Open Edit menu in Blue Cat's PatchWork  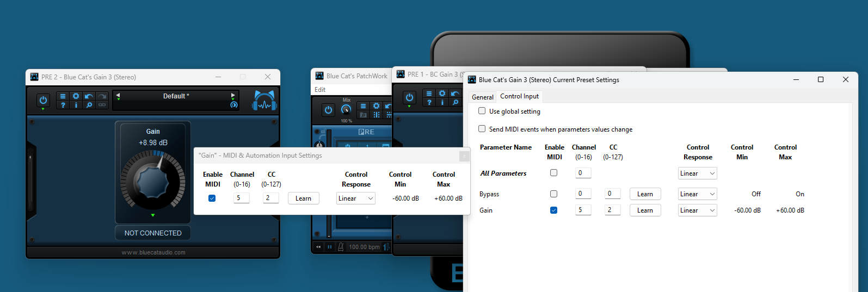(x=320, y=90)
